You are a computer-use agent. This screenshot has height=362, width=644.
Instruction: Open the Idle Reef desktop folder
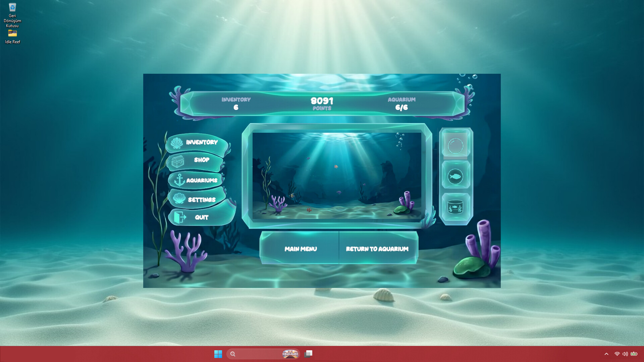(x=12, y=37)
